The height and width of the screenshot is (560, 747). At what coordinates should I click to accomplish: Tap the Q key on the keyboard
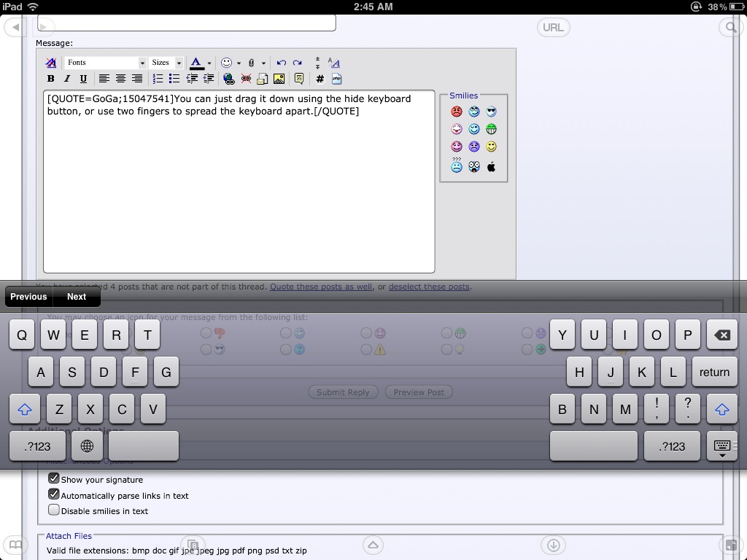(x=22, y=335)
